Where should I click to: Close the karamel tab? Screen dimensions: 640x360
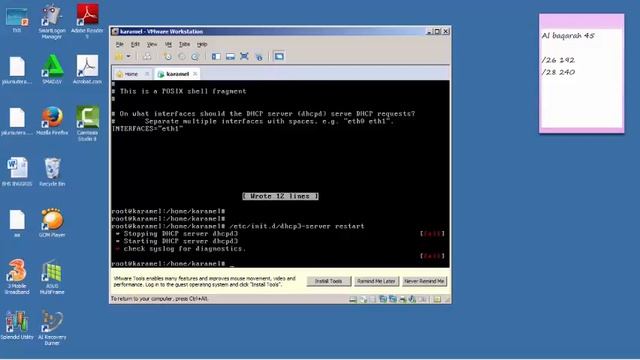(x=196, y=73)
